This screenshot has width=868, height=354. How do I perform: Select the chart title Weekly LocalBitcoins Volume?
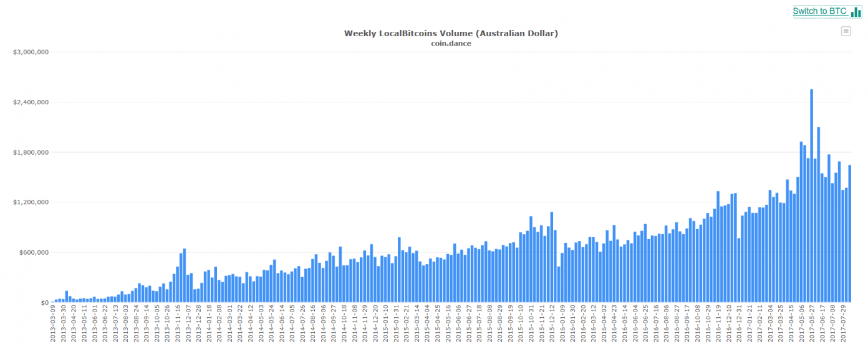pyautogui.click(x=451, y=33)
